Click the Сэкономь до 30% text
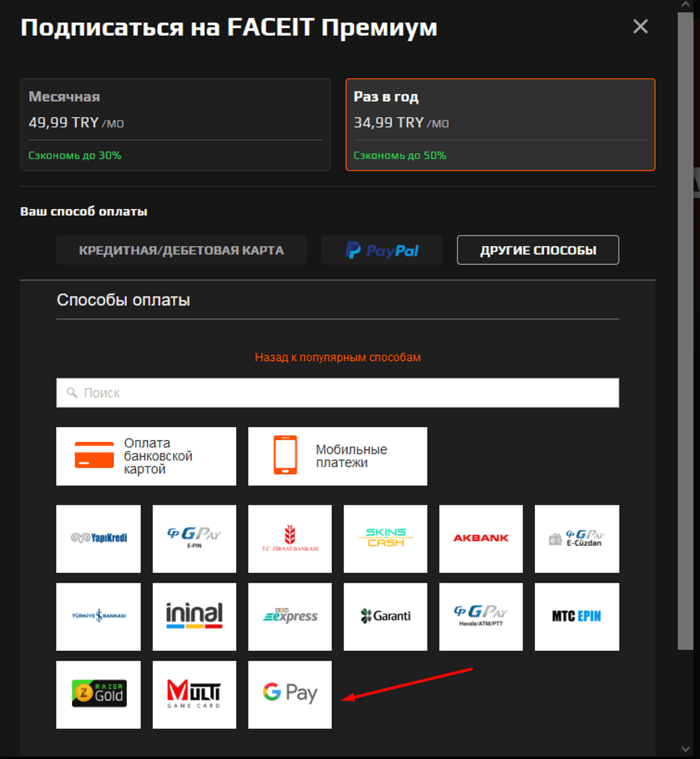The width and height of the screenshot is (700, 759). [75, 155]
